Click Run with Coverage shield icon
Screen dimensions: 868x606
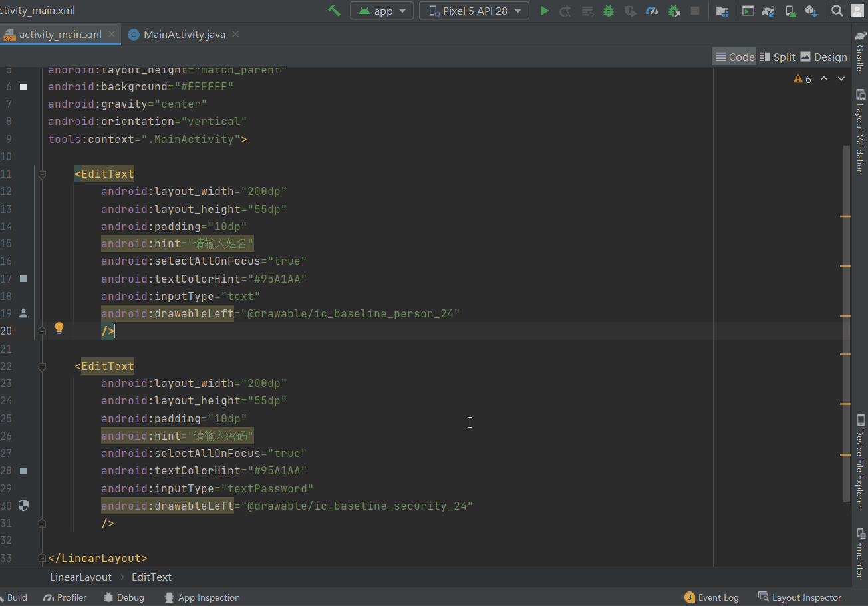630,11
